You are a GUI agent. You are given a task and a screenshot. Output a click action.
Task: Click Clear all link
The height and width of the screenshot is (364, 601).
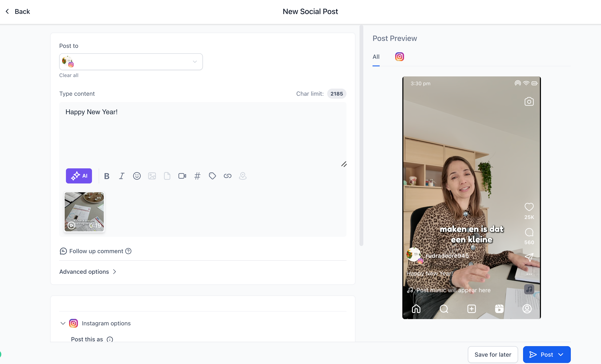69,75
